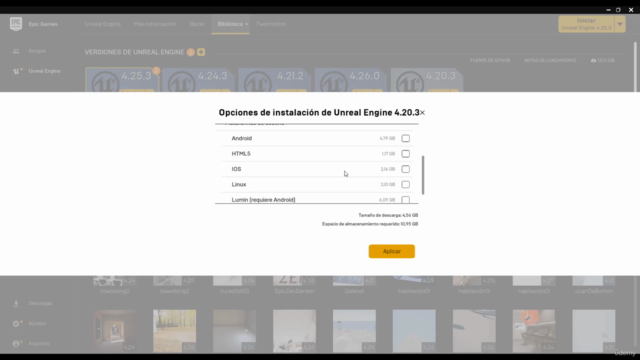Image resolution: width=640 pixels, height=360 pixels.
Task: Click the library page vertical scrollbar
Action: pos(635,67)
